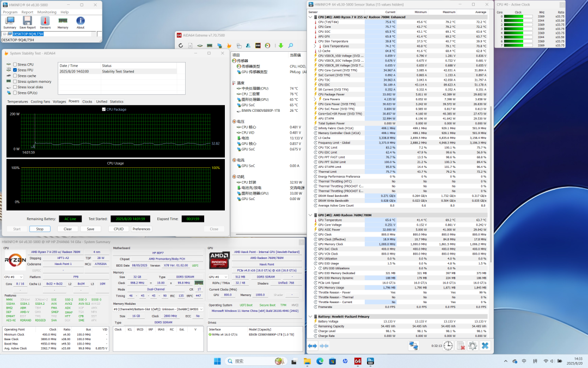Click the memory chip icon beside 99.8 MHz
The image size is (588, 368).
click(199, 283)
